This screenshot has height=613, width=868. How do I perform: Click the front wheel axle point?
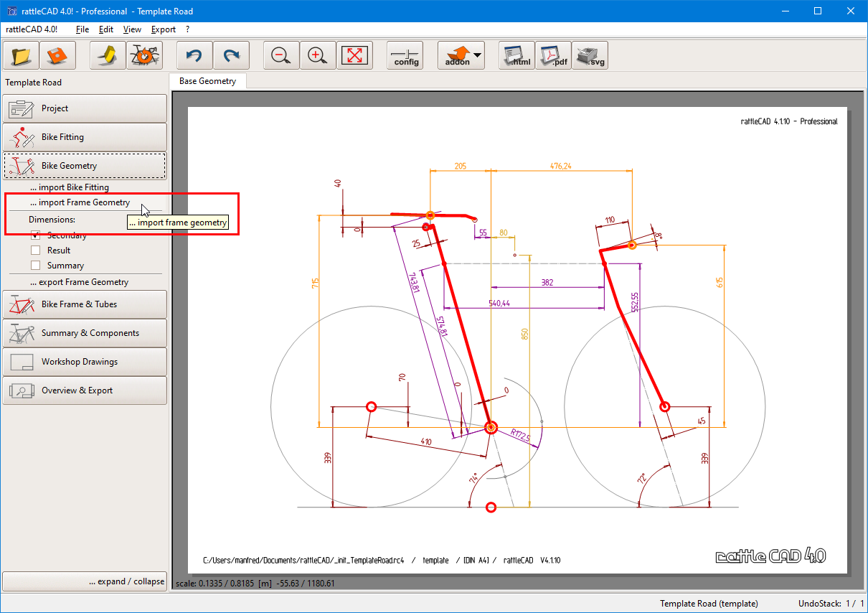pos(664,407)
